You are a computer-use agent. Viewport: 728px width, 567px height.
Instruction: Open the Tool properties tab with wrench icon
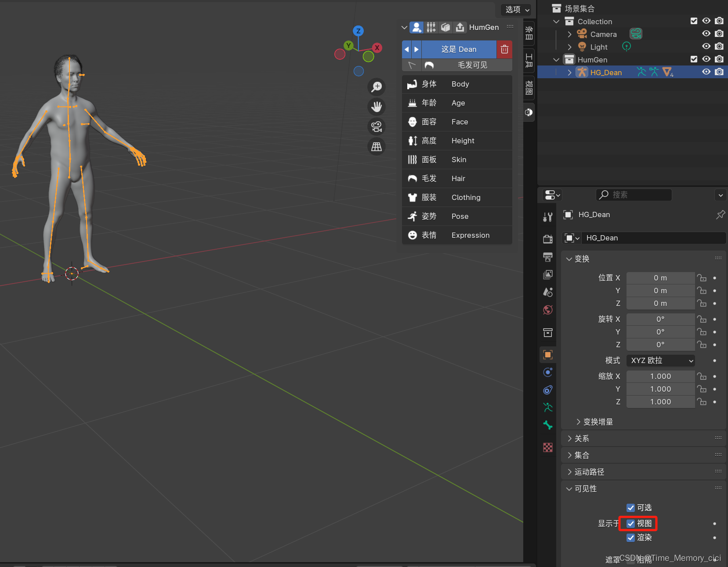click(548, 217)
